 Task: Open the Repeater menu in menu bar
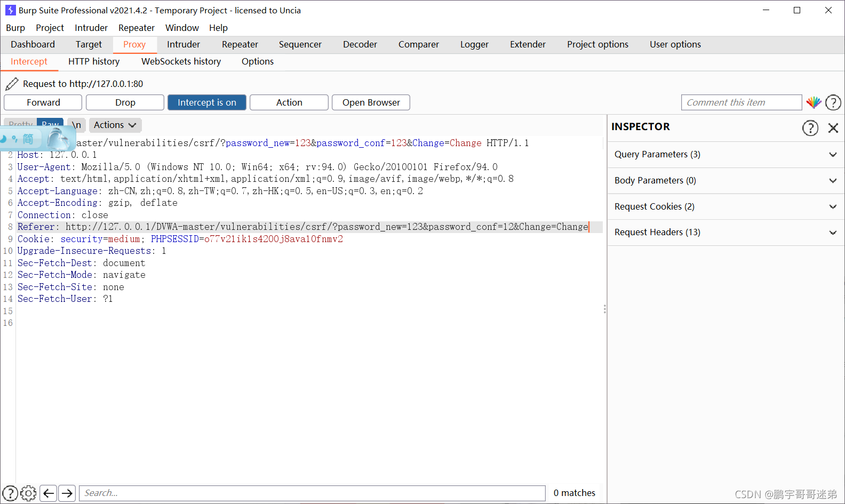coord(137,28)
